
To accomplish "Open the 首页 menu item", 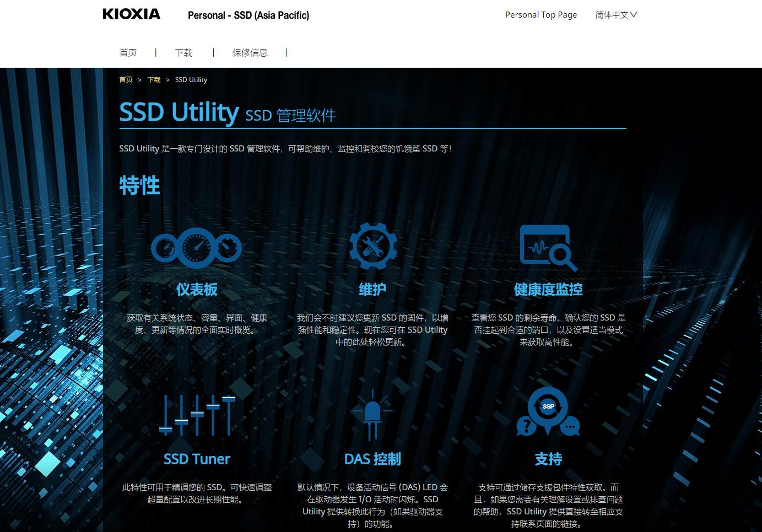I will [x=128, y=53].
